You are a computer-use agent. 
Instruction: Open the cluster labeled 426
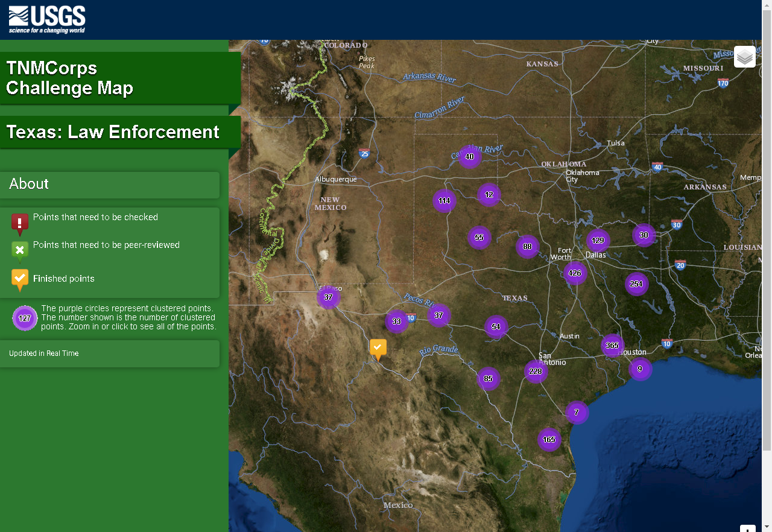point(575,273)
